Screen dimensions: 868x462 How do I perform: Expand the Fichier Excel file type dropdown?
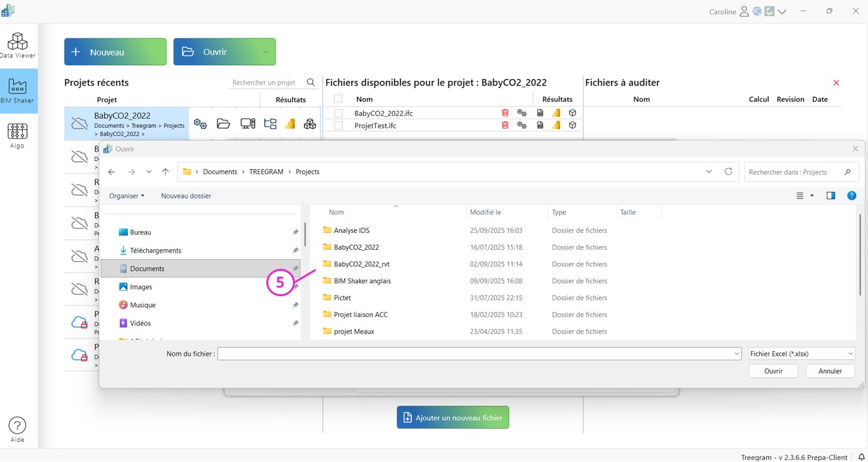click(801, 354)
